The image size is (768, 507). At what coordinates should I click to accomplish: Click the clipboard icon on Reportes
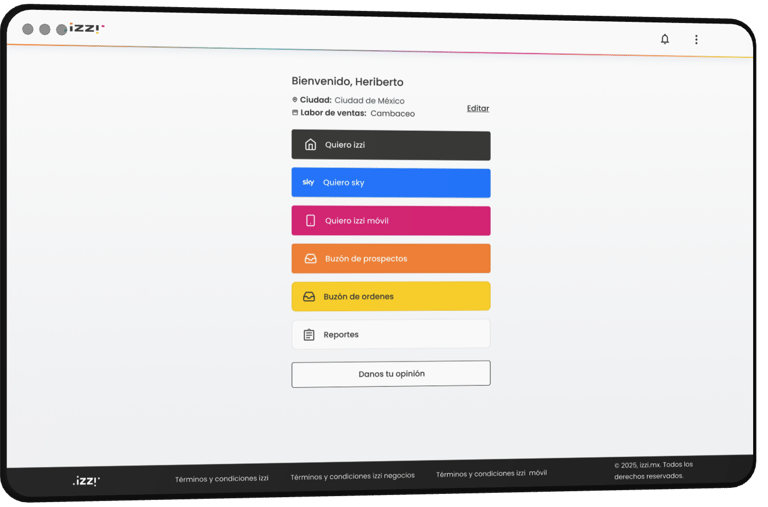[x=309, y=335]
